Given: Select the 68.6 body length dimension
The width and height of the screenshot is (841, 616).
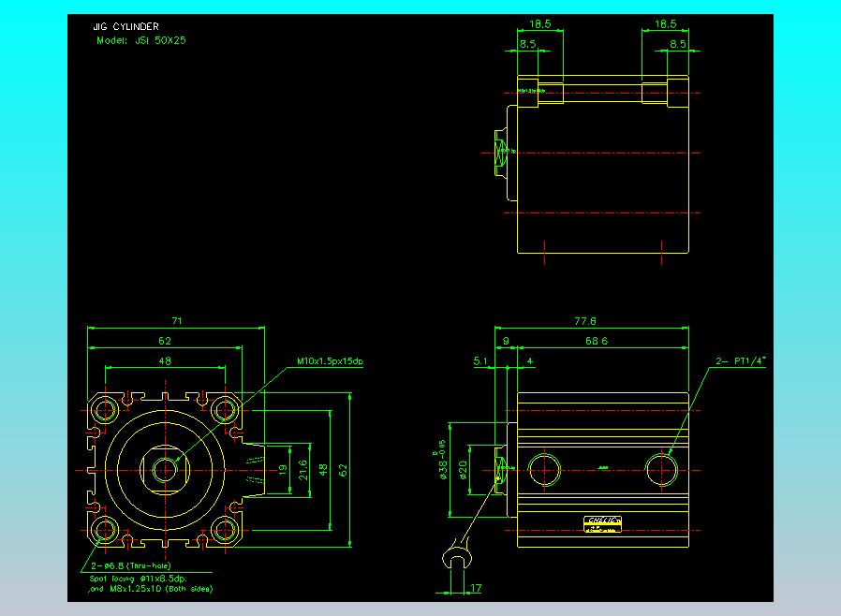Looking at the screenshot, I should [597, 341].
